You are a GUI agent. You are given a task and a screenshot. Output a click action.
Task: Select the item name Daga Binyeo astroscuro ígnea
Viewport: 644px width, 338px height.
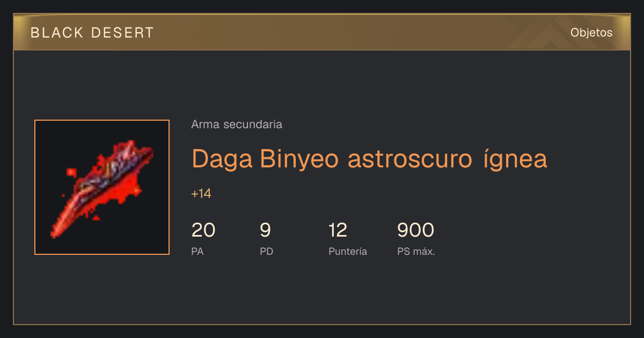(x=369, y=159)
